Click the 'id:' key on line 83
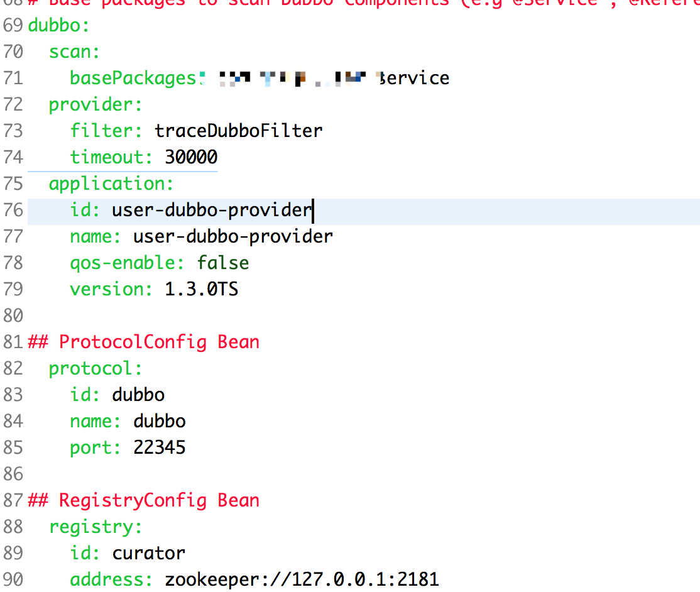Screen dimensions: 700x592 (85, 395)
